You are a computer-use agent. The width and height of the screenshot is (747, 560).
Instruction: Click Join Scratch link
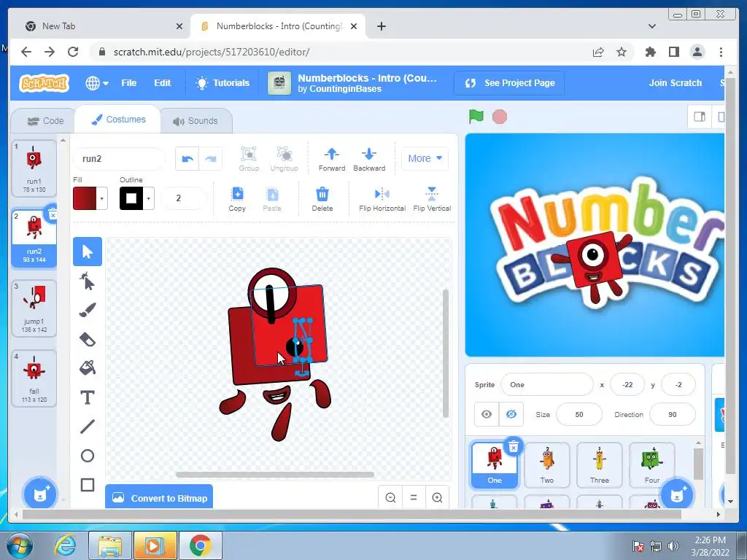[675, 83]
